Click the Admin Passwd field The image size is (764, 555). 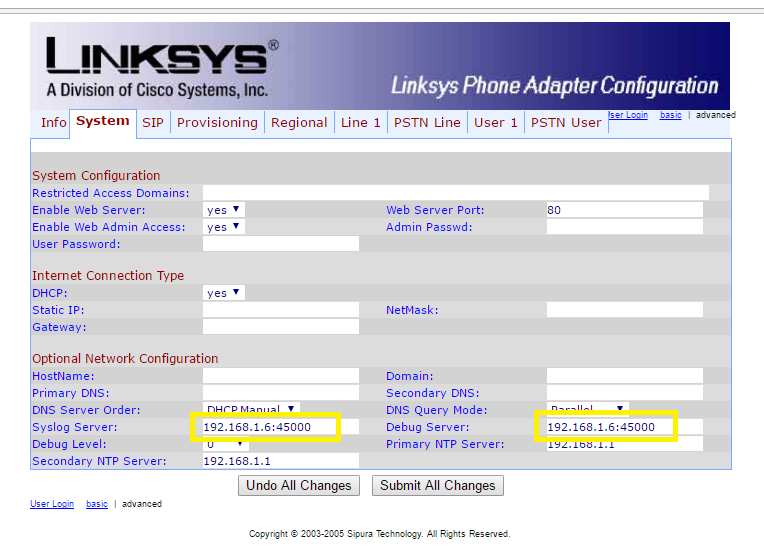pyautogui.click(x=624, y=227)
